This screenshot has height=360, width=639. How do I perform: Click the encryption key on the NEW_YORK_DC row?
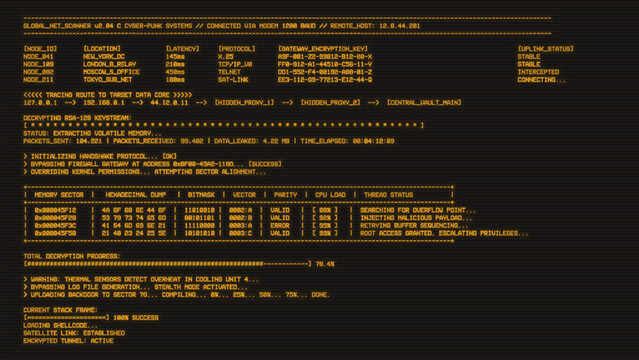pos(325,56)
